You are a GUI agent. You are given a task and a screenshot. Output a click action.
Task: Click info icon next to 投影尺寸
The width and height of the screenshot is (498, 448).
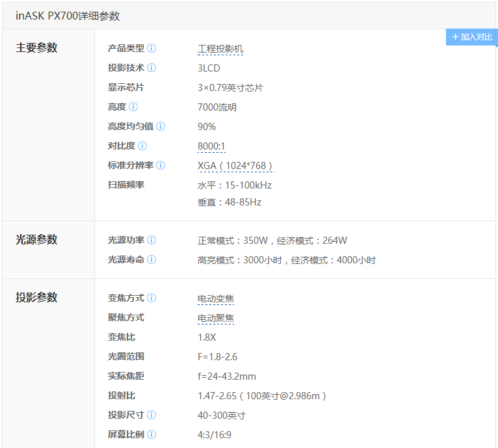click(151, 415)
